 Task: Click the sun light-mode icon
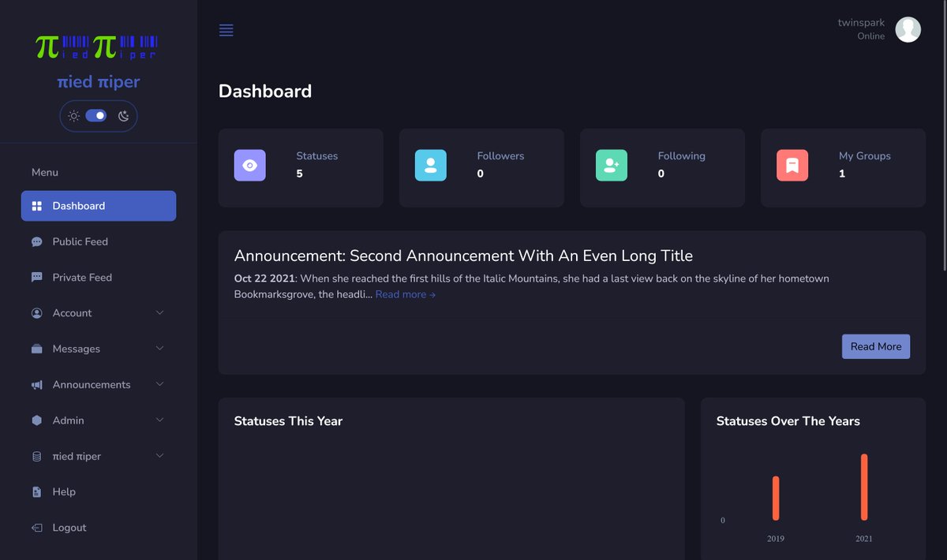click(x=73, y=116)
